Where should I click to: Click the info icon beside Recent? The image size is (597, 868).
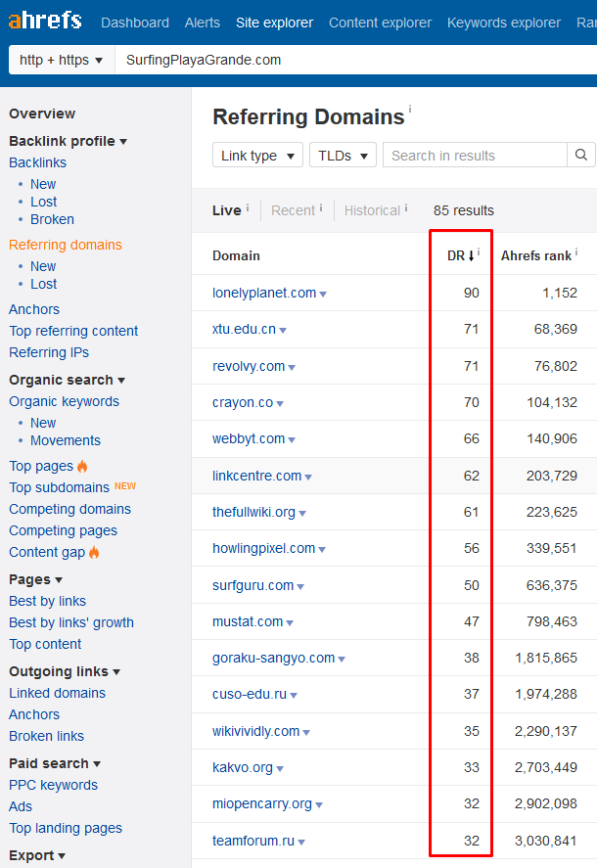tap(321, 207)
